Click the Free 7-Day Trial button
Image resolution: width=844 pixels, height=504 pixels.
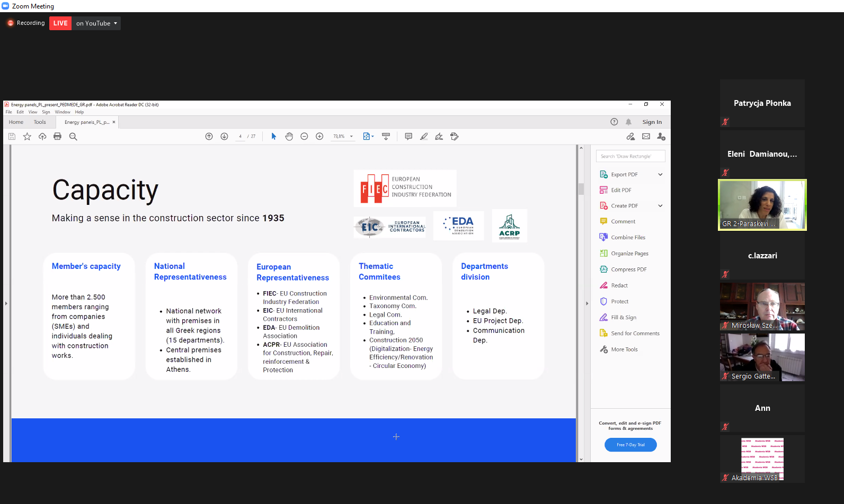[630, 445]
